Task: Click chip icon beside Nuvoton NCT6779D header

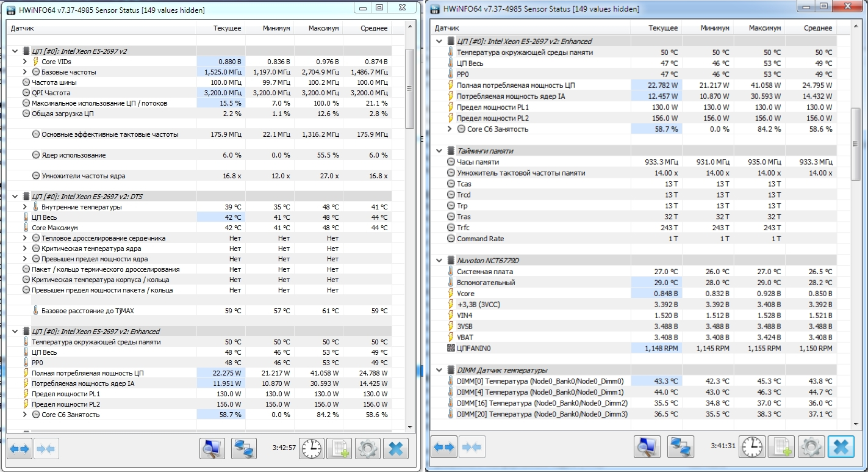Action: coord(451,260)
